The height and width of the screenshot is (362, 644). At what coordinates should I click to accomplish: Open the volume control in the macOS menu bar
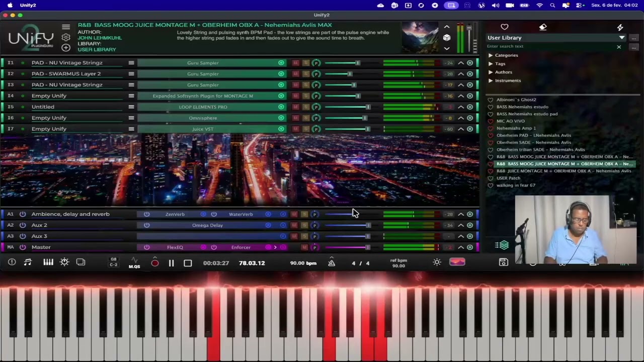click(496, 5)
